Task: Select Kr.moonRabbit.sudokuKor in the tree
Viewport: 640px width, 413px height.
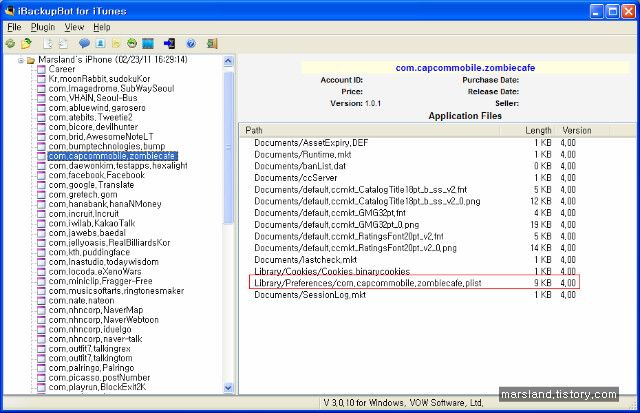Action: click(99, 79)
